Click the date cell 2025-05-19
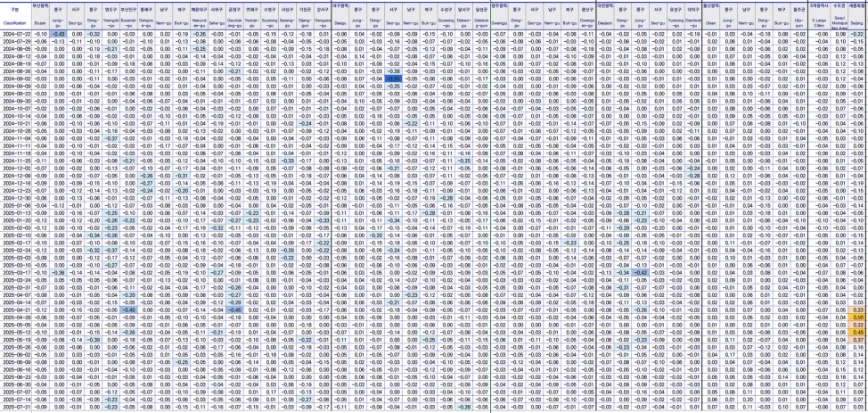The image size is (868, 413). [x=14, y=340]
